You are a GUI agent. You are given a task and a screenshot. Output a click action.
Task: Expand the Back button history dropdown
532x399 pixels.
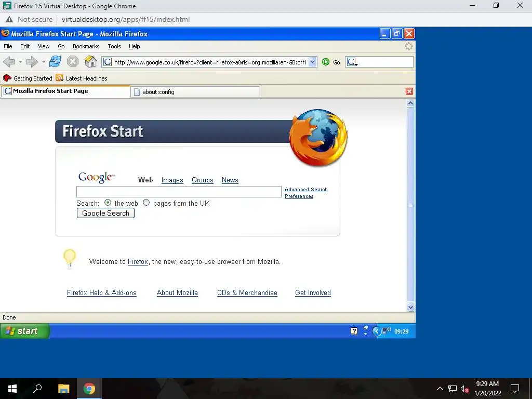20,62
